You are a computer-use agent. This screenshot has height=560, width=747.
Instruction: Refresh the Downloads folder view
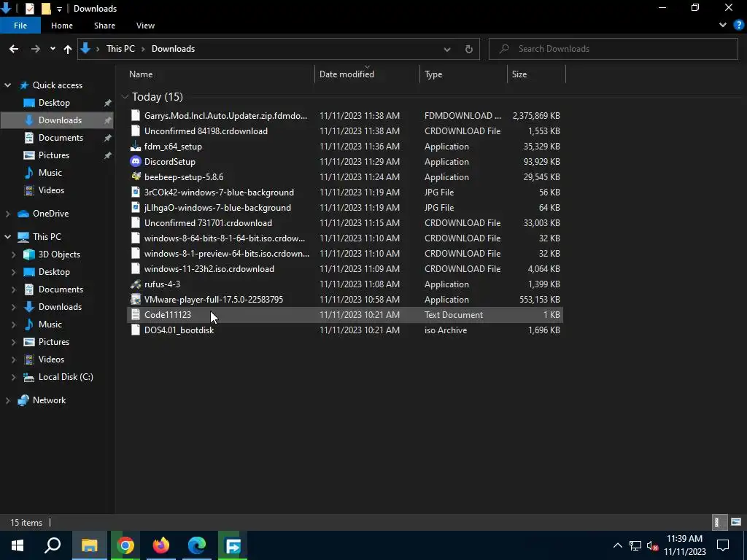click(469, 49)
